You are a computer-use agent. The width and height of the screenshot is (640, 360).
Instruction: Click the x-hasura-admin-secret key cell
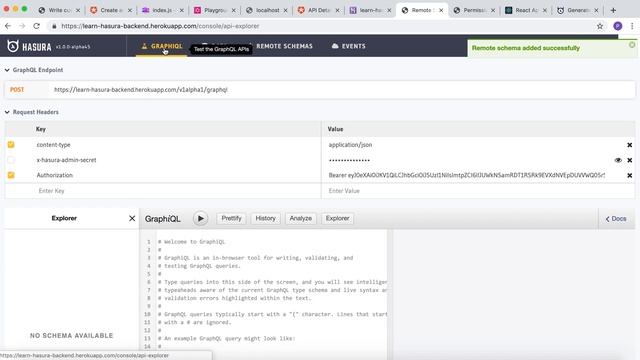pos(67,160)
